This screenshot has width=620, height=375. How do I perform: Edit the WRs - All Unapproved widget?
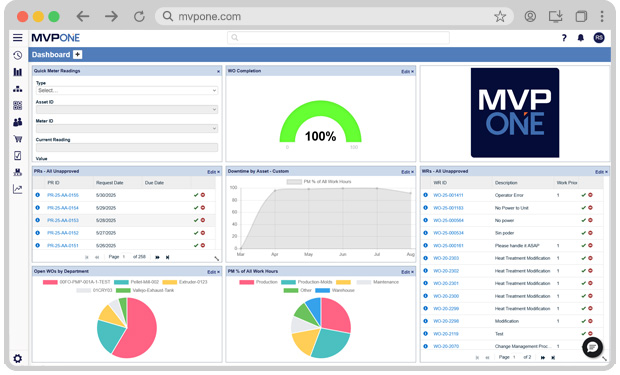(x=599, y=172)
